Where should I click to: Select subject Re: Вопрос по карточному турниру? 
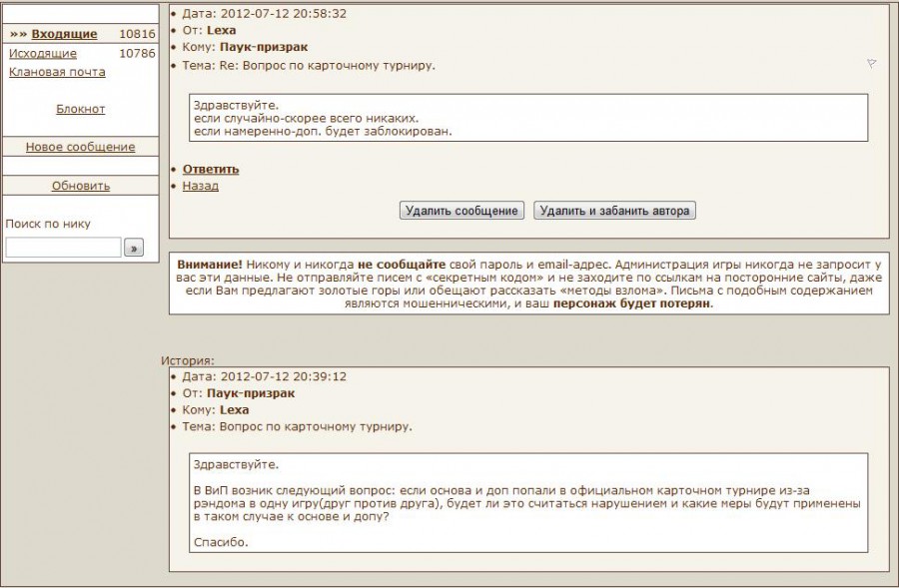[x=328, y=65]
